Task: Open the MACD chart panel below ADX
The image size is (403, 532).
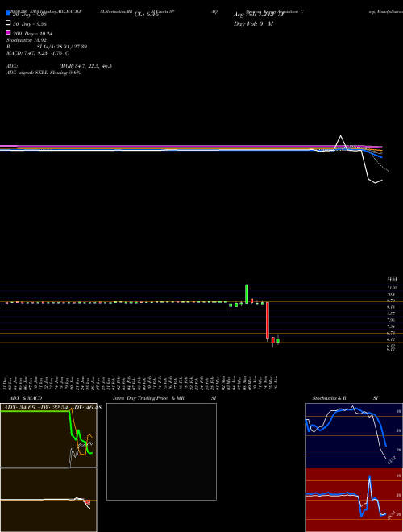Action: [x=48, y=500]
